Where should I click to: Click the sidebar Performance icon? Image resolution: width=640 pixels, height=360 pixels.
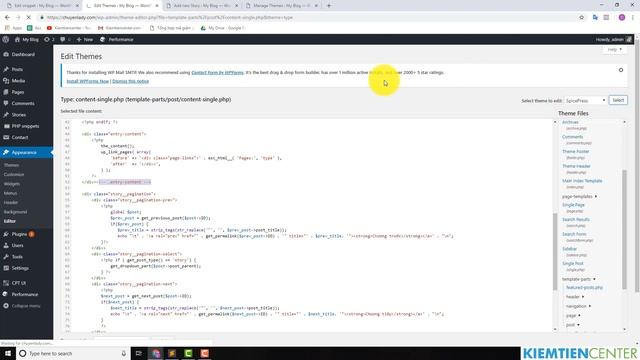(x=6, y=294)
